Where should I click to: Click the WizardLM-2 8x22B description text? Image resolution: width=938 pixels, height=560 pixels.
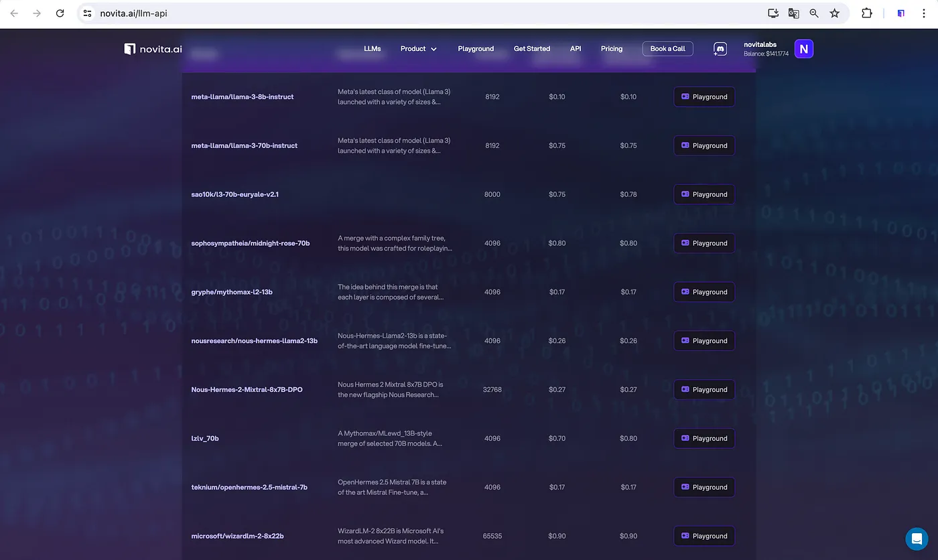coord(391,536)
